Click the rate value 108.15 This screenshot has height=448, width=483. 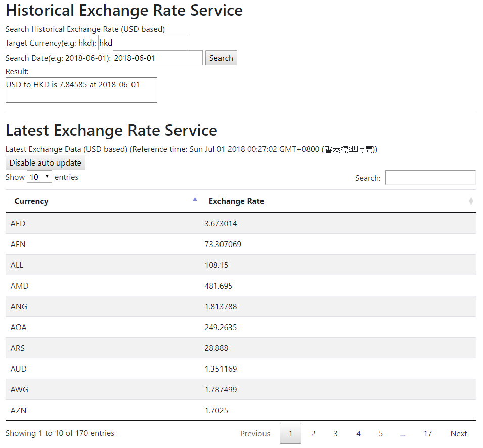tap(216, 265)
